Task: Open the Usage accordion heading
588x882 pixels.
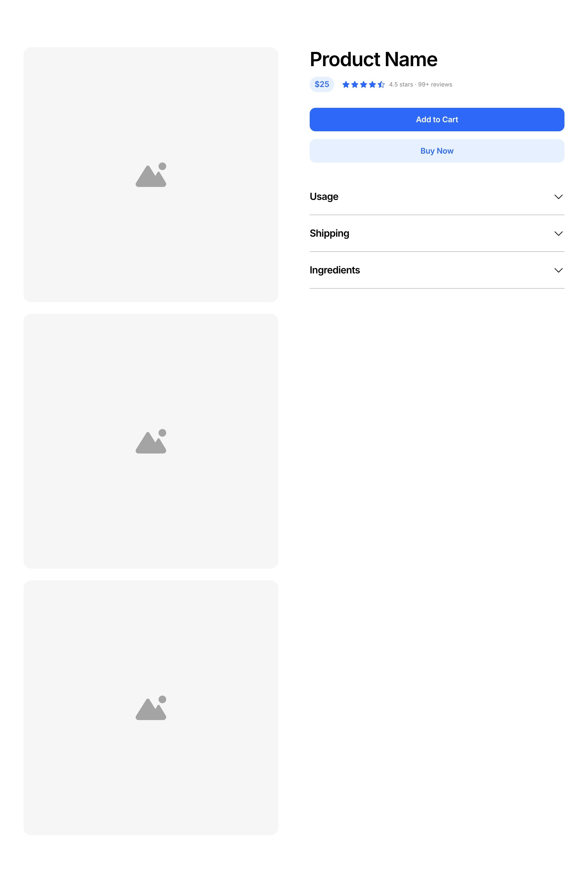Action: point(324,197)
